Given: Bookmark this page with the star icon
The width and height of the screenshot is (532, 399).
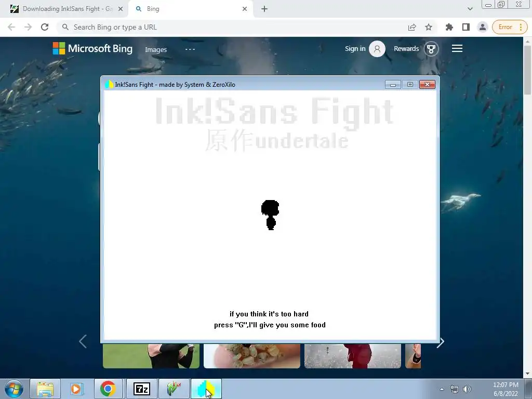Looking at the screenshot, I should coord(429,27).
